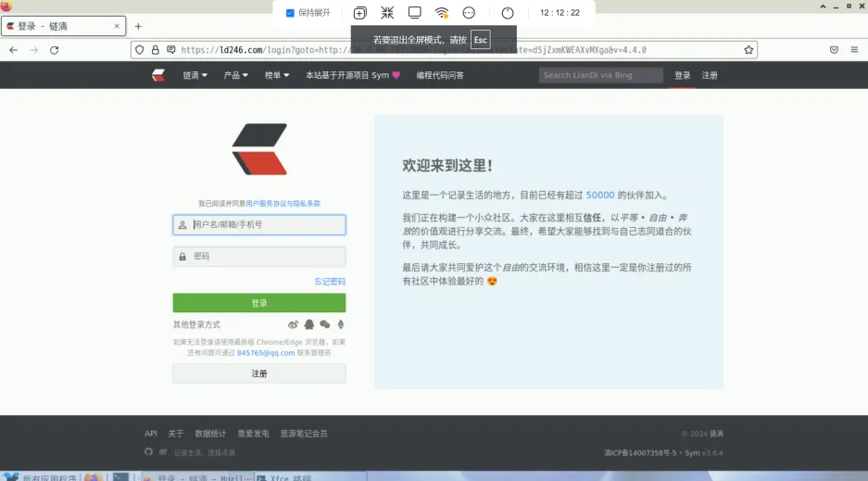Screen dimensions: 868x481
Task: Click the Weibo icon in footer
Action: 163,452
